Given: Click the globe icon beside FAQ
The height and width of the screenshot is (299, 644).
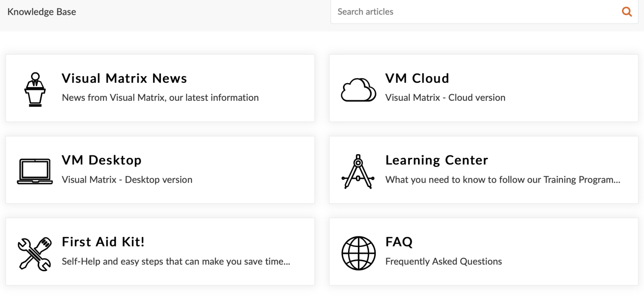Looking at the screenshot, I should (x=358, y=253).
